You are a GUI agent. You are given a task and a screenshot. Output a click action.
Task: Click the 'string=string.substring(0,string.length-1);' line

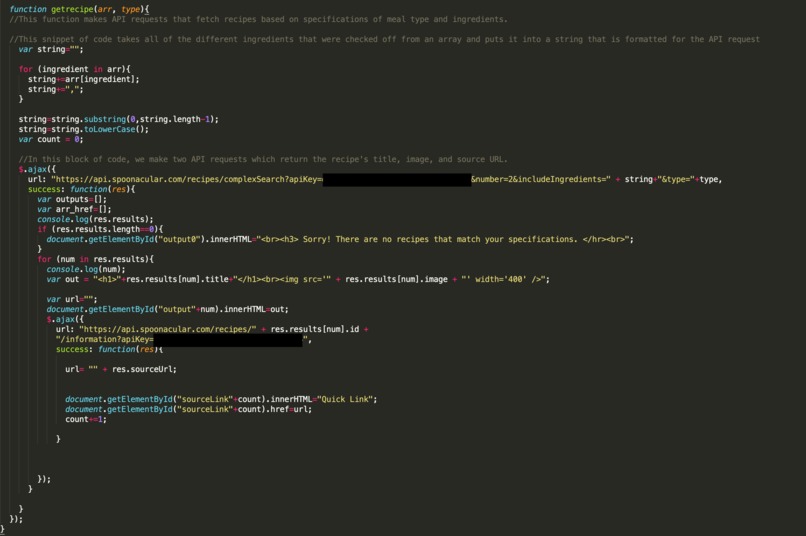click(118, 119)
